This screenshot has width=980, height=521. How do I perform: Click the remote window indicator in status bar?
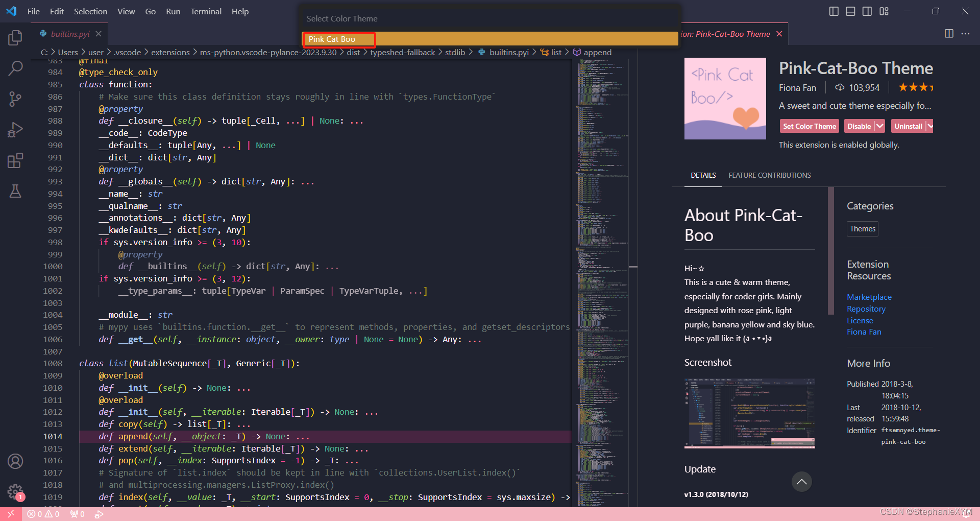tap(11, 514)
